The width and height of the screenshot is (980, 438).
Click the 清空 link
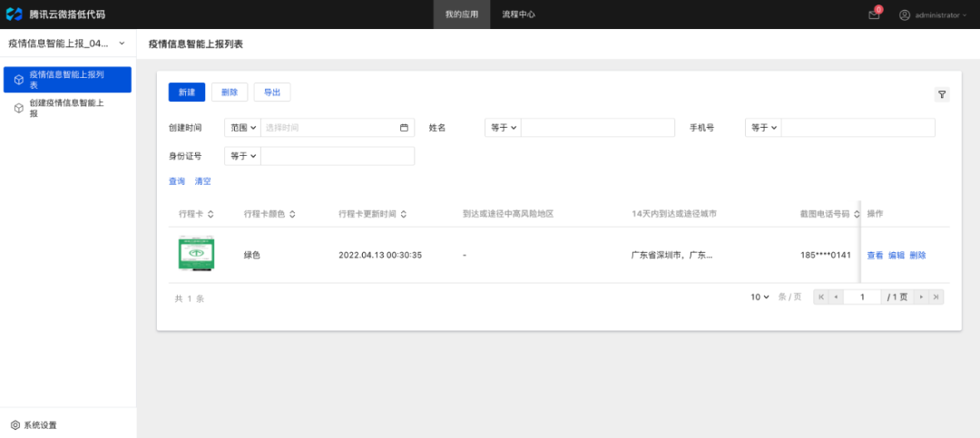coord(203,181)
